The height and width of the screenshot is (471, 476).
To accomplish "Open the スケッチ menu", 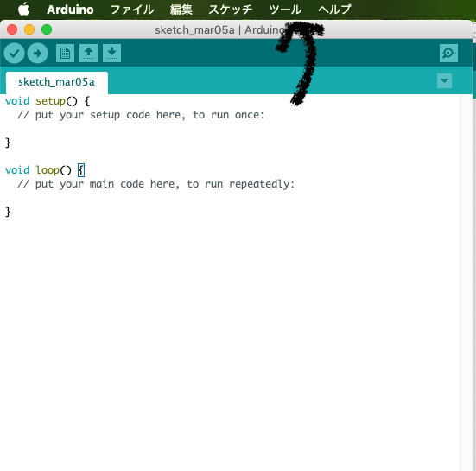I will 231,10.
